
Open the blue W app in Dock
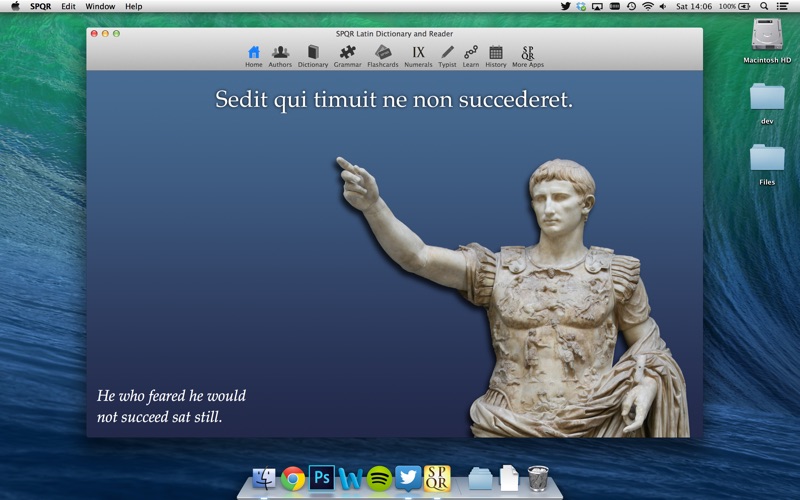[351, 479]
